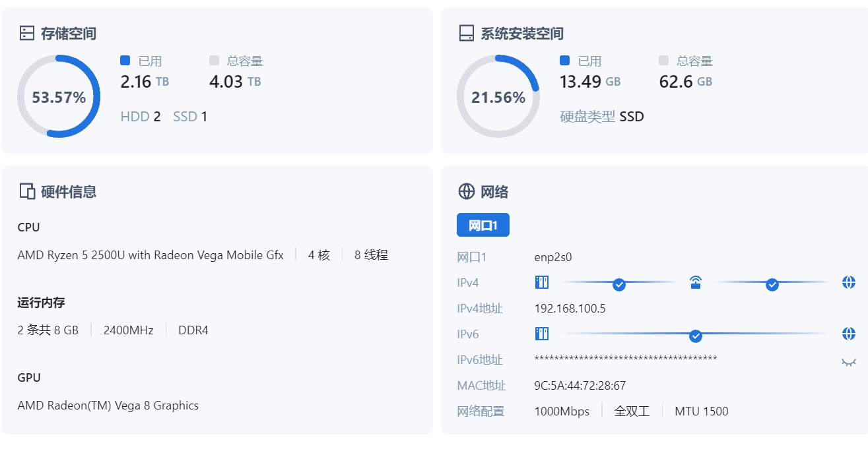Click the HDD 2 count

[141, 117]
